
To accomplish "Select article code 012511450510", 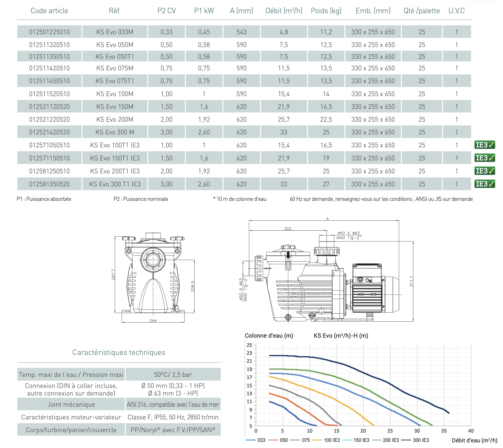I will [49, 81].
